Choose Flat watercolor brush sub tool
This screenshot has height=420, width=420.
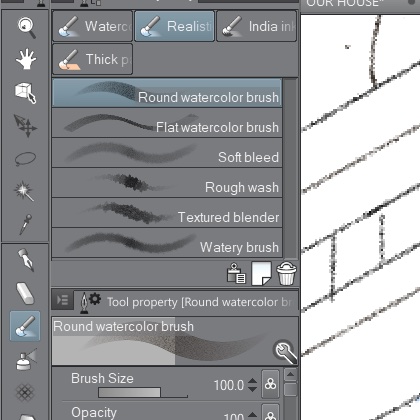pyautogui.click(x=167, y=123)
